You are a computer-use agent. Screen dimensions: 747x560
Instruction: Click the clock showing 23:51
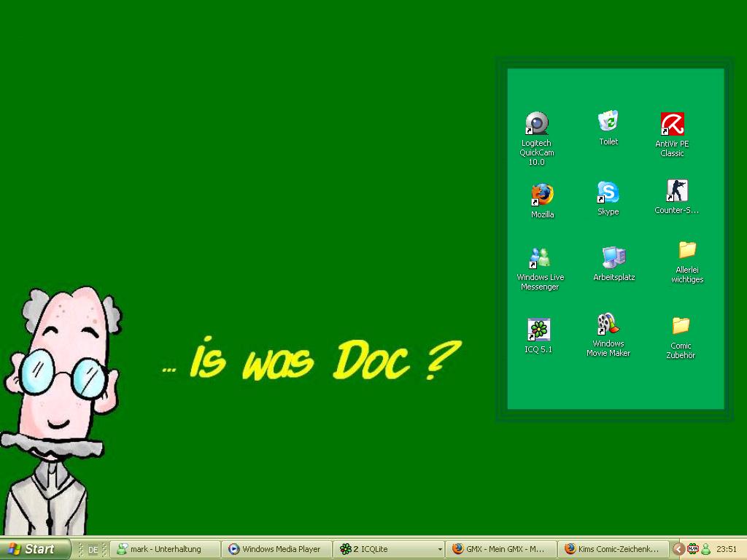pyautogui.click(x=727, y=549)
